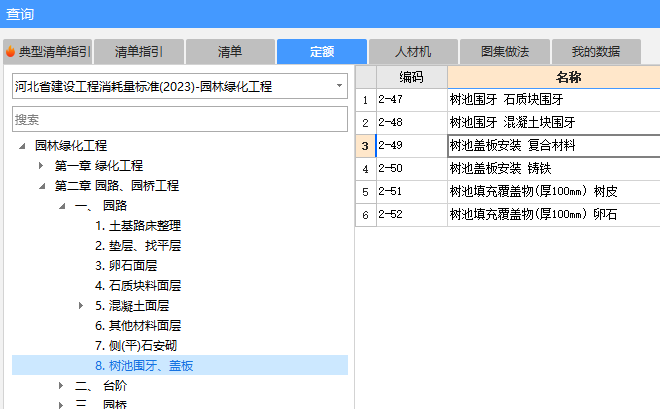This screenshot has width=660, height=409.
Task: Select the 一、园路 tree item
Action: point(101,205)
